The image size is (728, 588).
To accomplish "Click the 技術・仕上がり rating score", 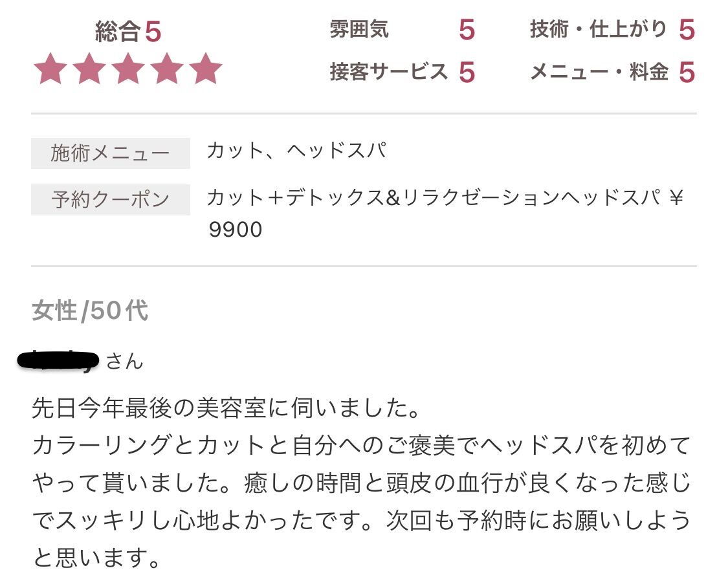I will pos(687,30).
